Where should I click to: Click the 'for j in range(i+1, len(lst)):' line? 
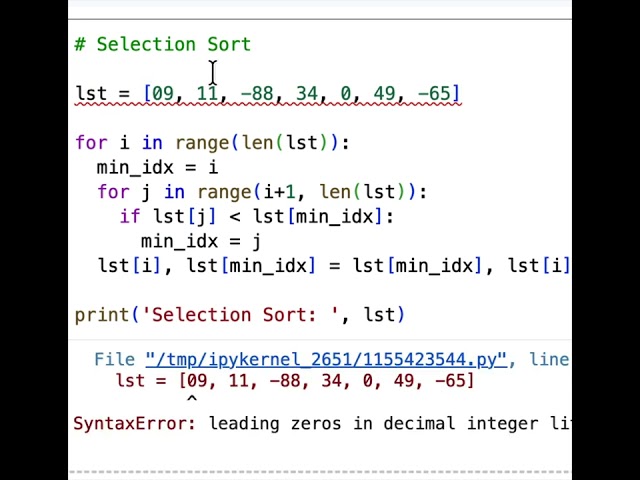click(x=262, y=192)
